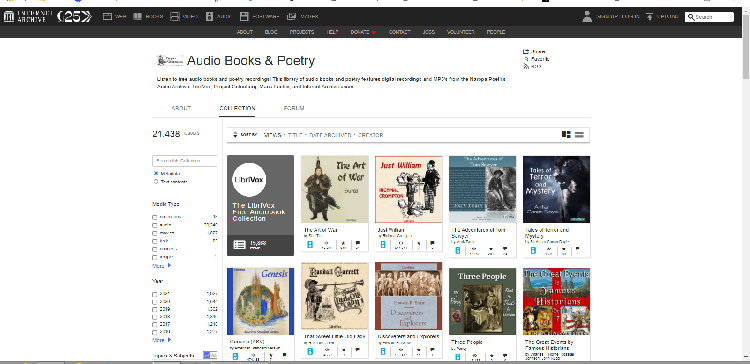Open CONTACT in the dark navigation bar
The width and height of the screenshot is (750, 364).
399,32
